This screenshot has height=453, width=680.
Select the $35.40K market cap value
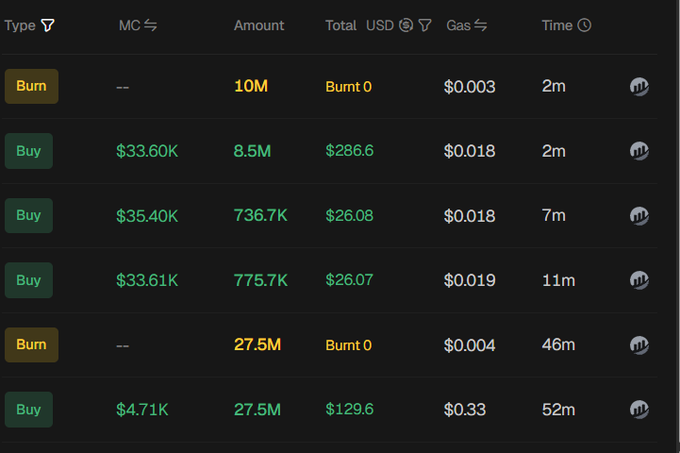pos(147,216)
